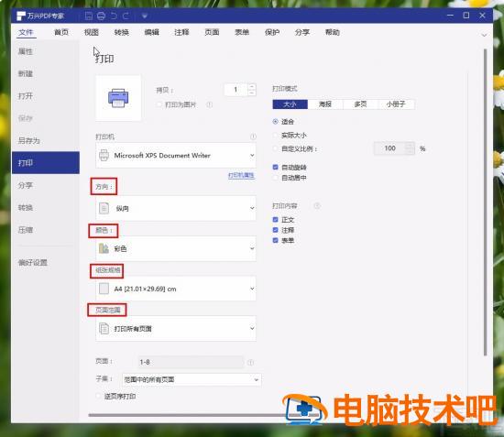Click the 打印机属性 link
Image resolution: width=504 pixels, height=437 pixels.
click(x=241, y=176)
